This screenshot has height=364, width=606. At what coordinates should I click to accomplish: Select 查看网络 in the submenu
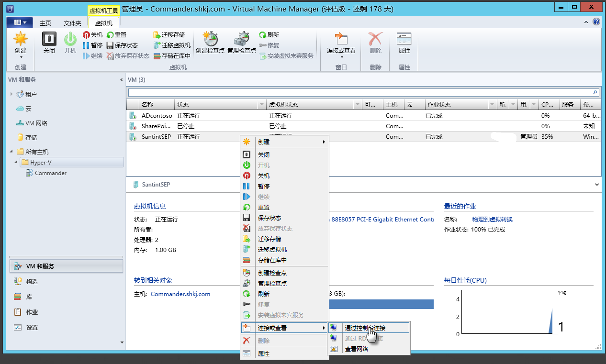tap(369, 349)
